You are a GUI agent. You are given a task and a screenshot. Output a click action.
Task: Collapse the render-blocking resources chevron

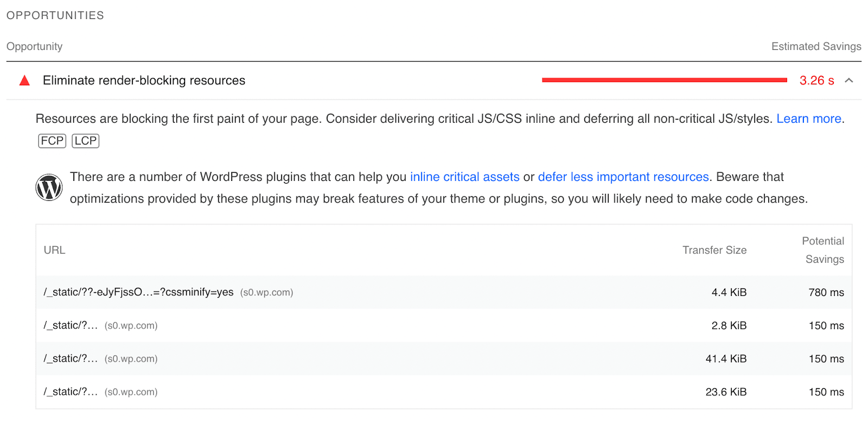[849, 80]
